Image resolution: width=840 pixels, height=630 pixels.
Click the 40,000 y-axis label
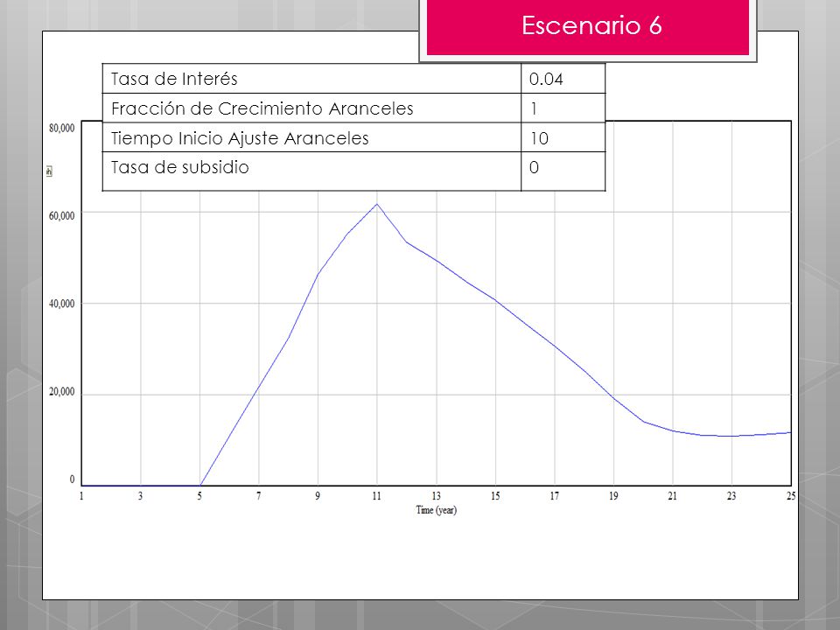[x=61, y=304]
